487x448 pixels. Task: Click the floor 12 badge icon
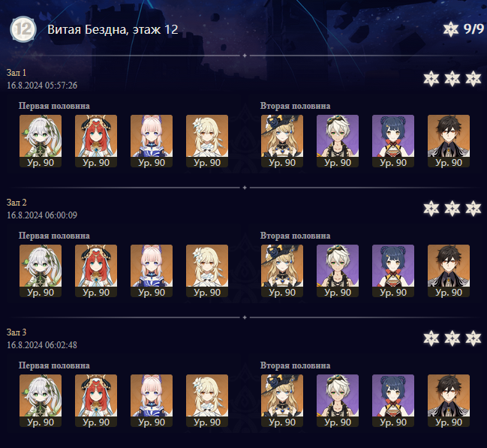(x=23, y=29)
